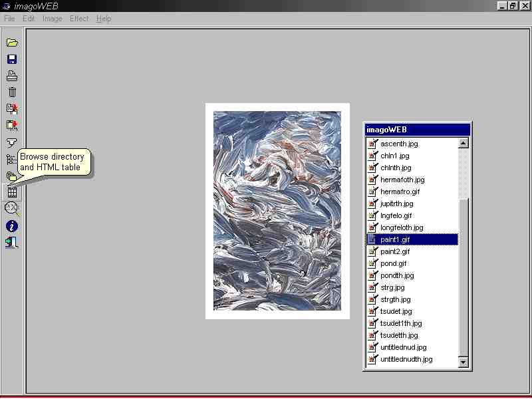Image resolution: width=532 pixels, height=399 pixels.
Task: Click the Print icon in toolbar
Action: pos(12,76)
